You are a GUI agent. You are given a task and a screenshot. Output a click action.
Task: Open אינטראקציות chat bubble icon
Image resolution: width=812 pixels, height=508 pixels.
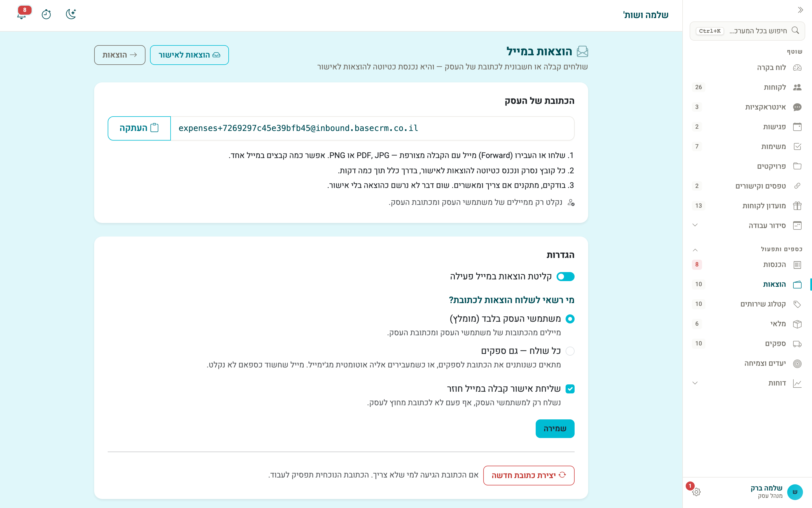(797, 107)
